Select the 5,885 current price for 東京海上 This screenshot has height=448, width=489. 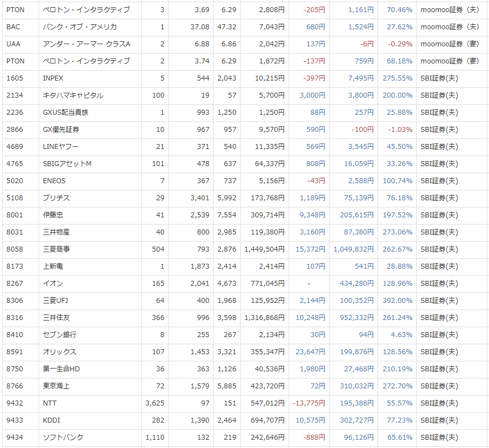(x=227, y=386)
